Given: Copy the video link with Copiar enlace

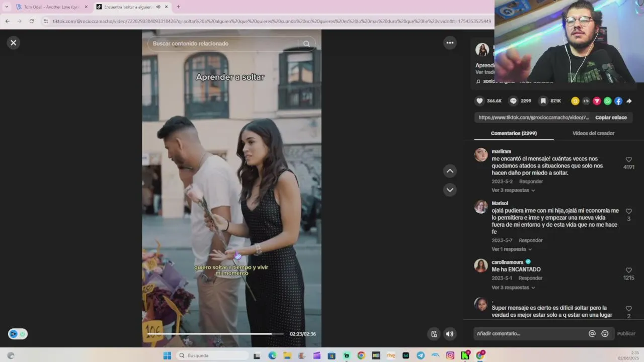Looking at the screenshot, I should [x=611, y=118].
